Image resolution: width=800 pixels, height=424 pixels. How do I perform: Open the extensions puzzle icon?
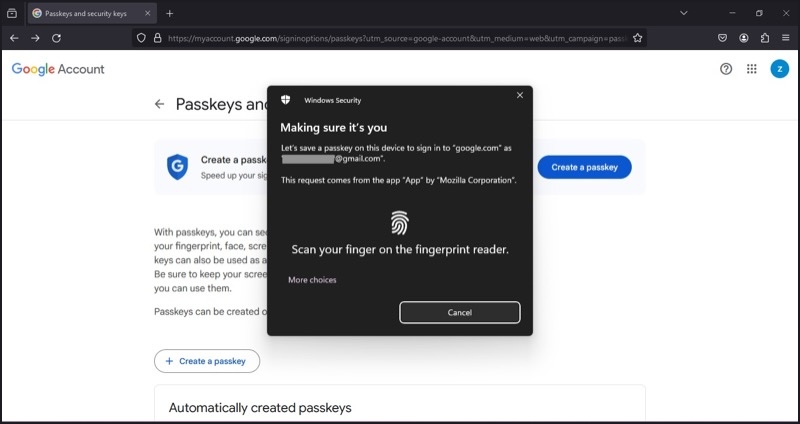(x=765, y=38)
